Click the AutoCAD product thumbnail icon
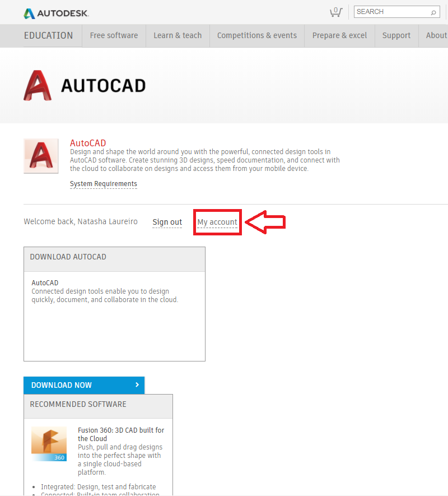 (41, 156)
